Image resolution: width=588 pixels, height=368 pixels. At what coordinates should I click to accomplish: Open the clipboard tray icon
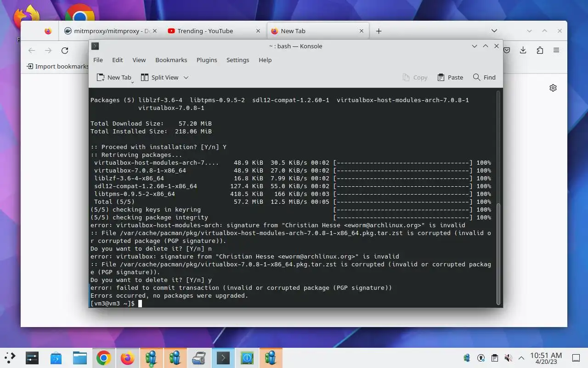click(x=494, y=357)
